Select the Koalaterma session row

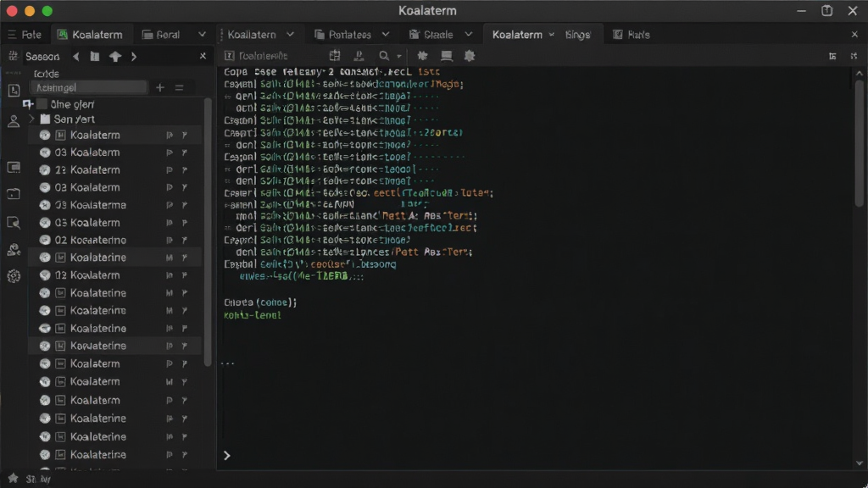[115, 205]
